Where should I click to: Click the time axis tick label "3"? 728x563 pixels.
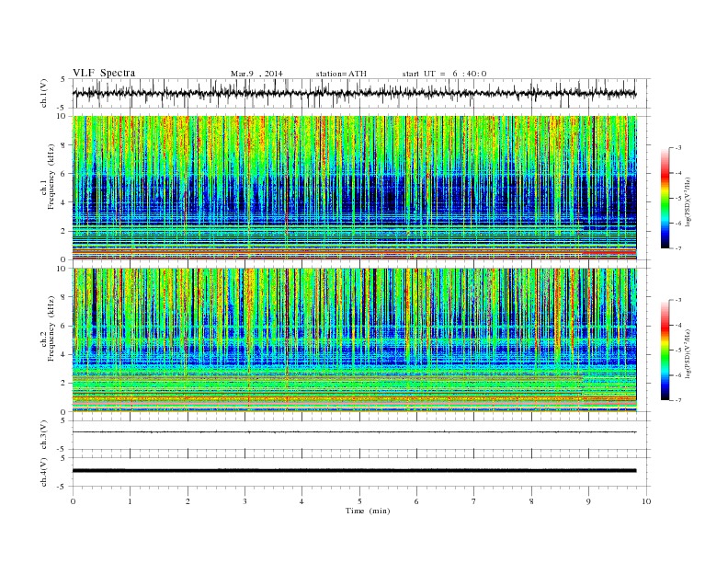coord(245,501)
